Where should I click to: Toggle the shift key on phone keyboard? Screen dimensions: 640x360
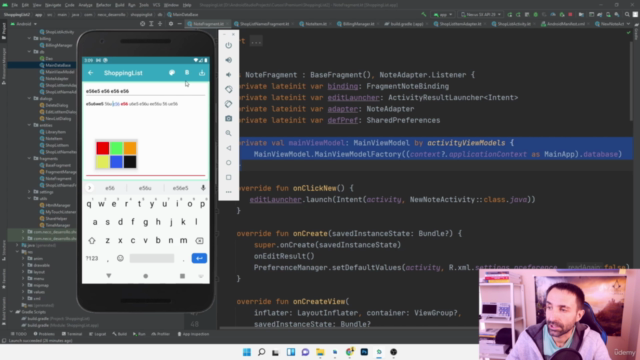point(92,240)
